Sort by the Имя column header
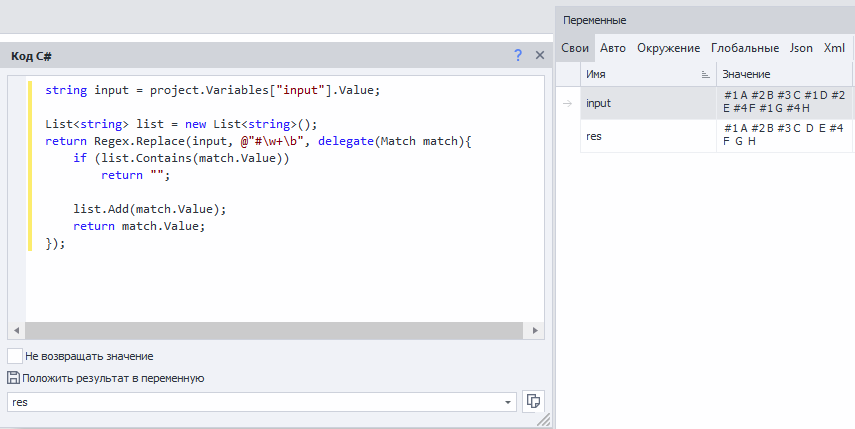Viewport: 855px width, 429px height. tap(648, 74)
